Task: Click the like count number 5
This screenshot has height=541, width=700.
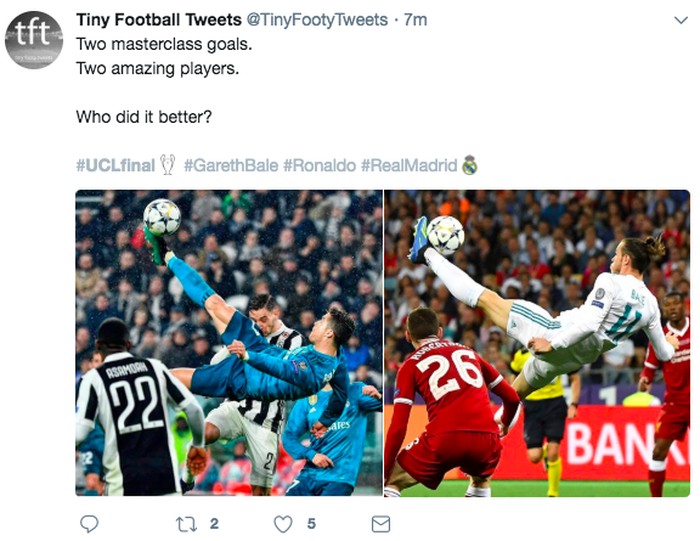Action: tap(311, 523)
